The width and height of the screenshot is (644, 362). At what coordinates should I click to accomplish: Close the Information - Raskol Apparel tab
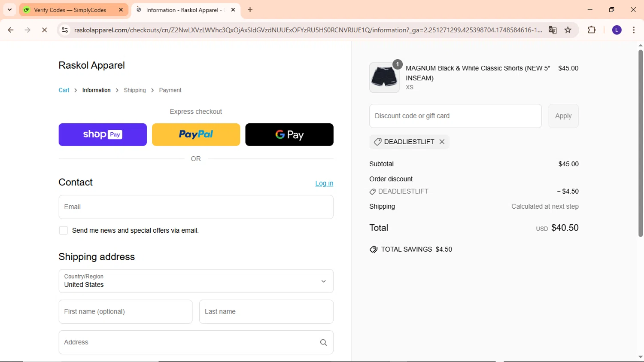click(233, 10)
